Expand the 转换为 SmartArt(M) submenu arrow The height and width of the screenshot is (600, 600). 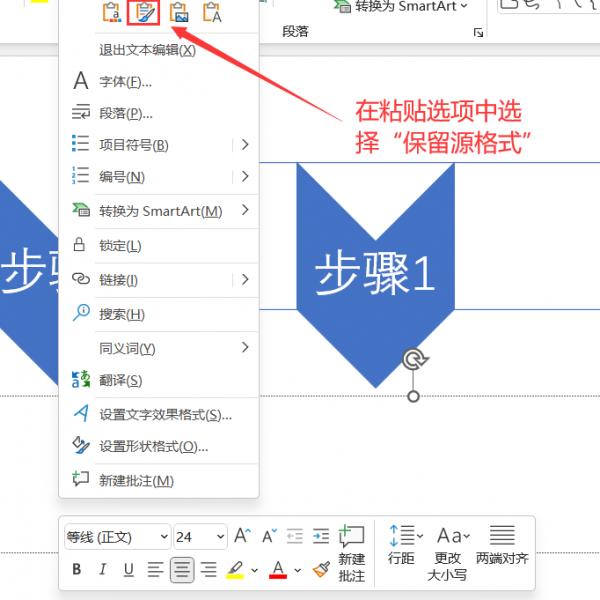245,210
